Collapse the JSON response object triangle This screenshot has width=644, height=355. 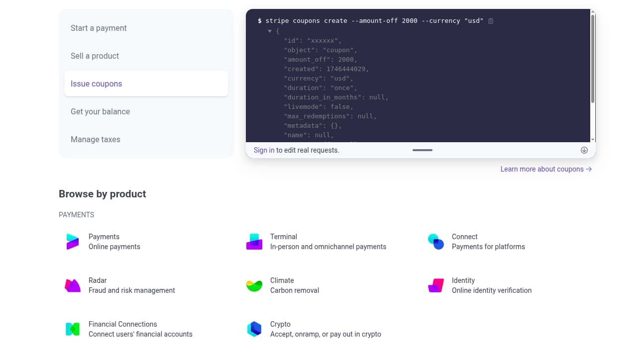tap(270, 31)
